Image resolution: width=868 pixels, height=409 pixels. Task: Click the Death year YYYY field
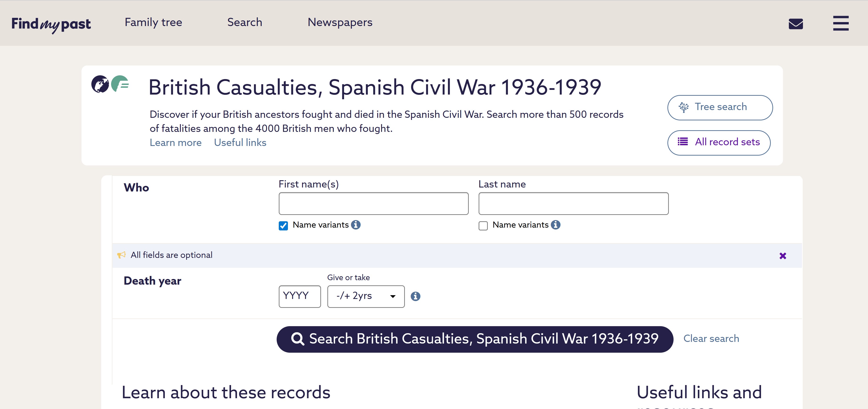coord(299,296)
